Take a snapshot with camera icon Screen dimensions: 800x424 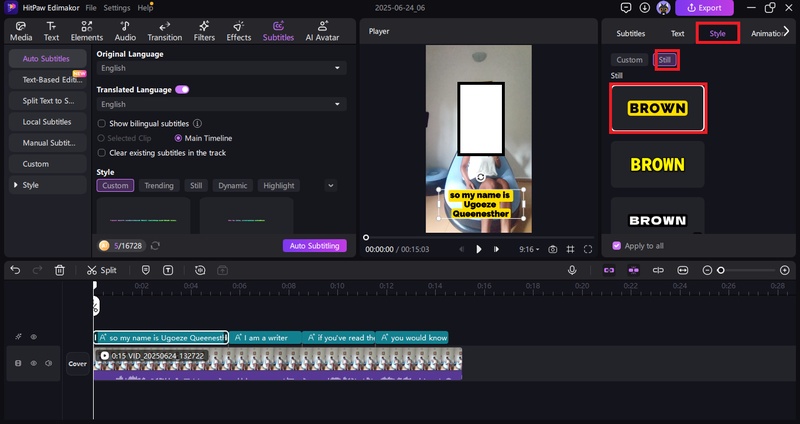click(x=552, y=249)
